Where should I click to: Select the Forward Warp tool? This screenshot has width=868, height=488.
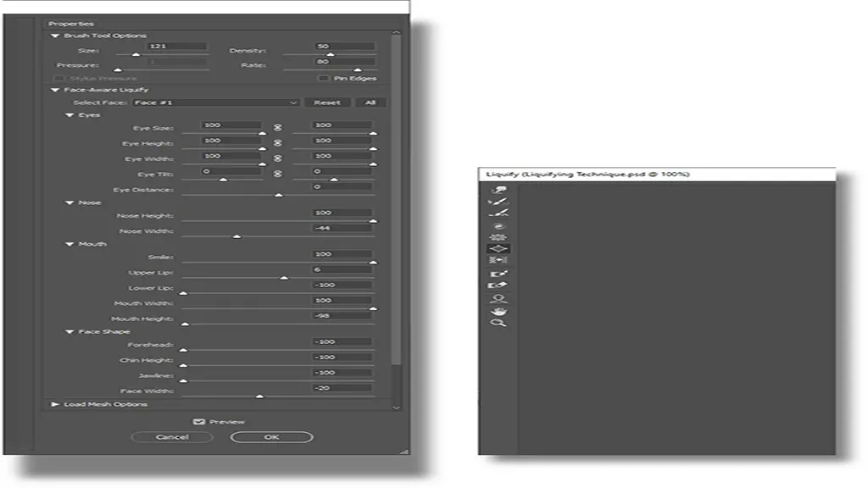click(x=498, y=191)
